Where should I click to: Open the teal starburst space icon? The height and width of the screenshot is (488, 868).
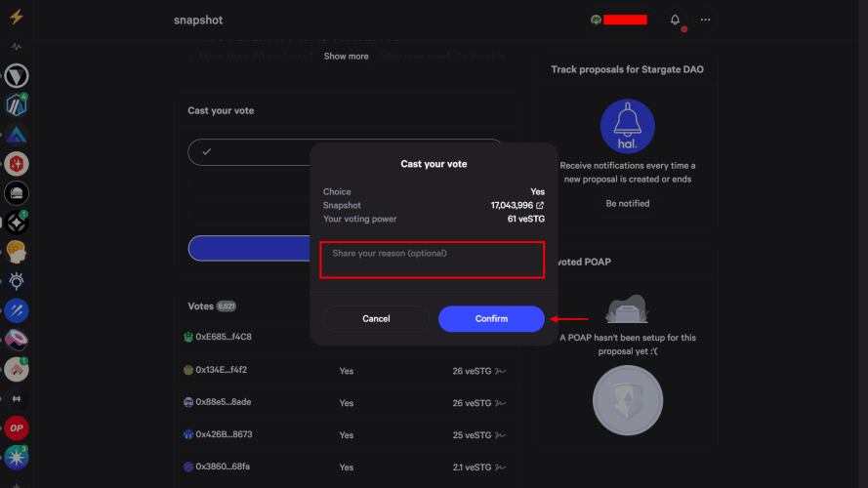17,457
